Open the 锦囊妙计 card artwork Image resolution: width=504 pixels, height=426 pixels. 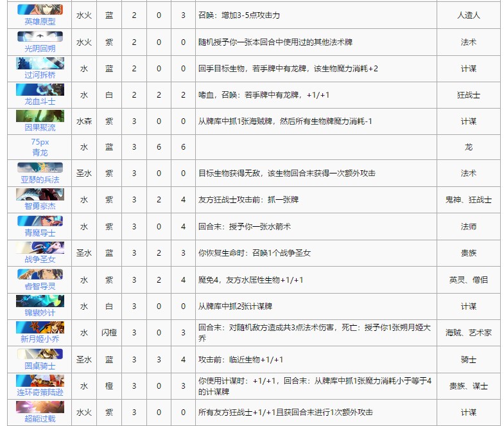(x=40, y=301)
